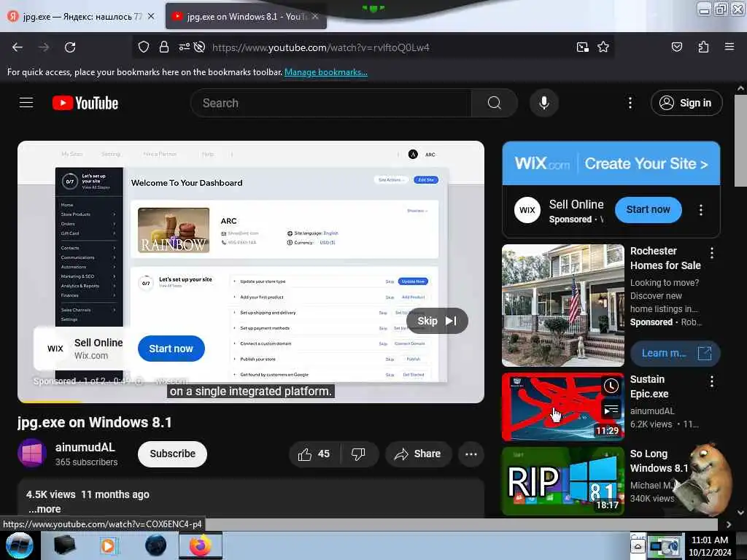Click the autoplay blocked icon in address bar
This screenshot has height=560, width=747.
tap(200, 47)
